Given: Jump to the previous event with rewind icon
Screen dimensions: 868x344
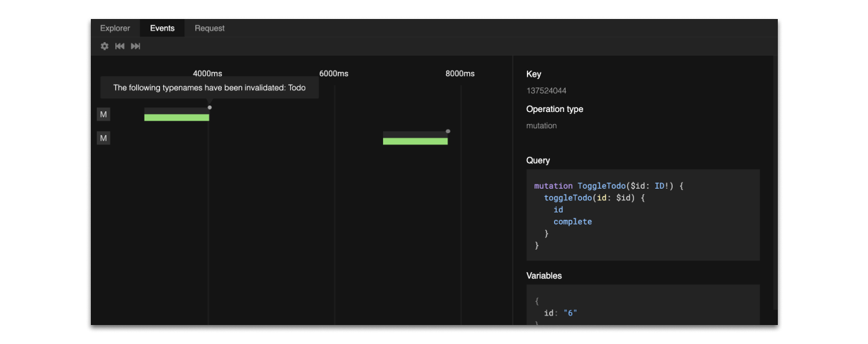Looking at the screenshot, I should point(120,46).
